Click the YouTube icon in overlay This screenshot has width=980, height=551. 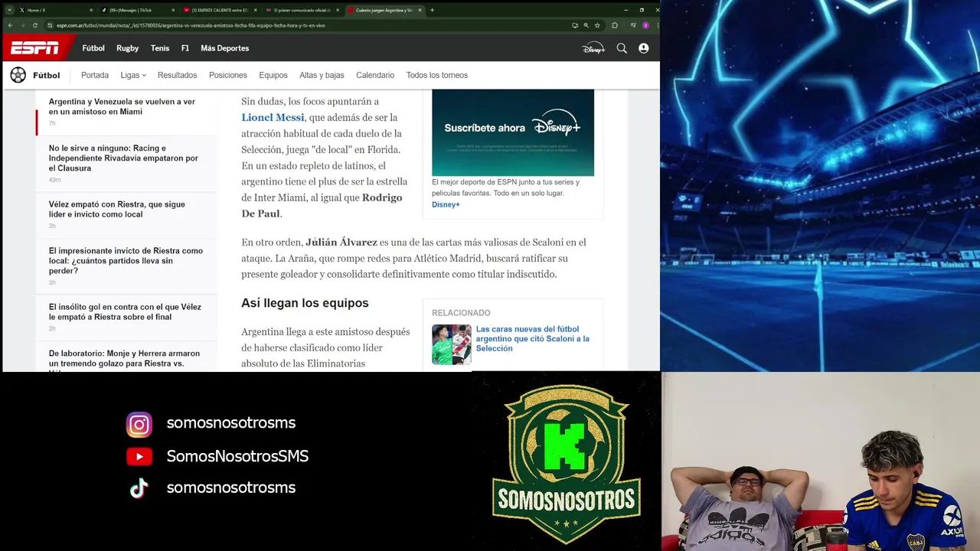139,457
